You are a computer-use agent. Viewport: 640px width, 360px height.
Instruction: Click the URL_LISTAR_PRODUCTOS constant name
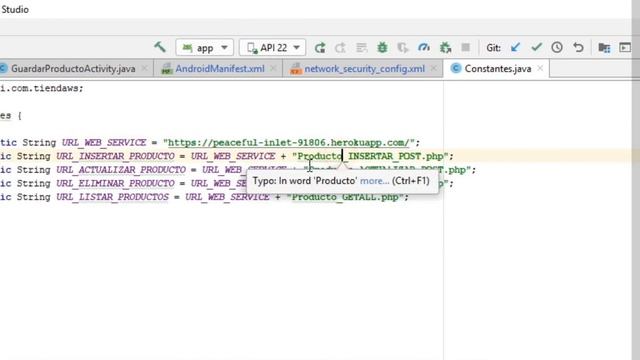113,197
